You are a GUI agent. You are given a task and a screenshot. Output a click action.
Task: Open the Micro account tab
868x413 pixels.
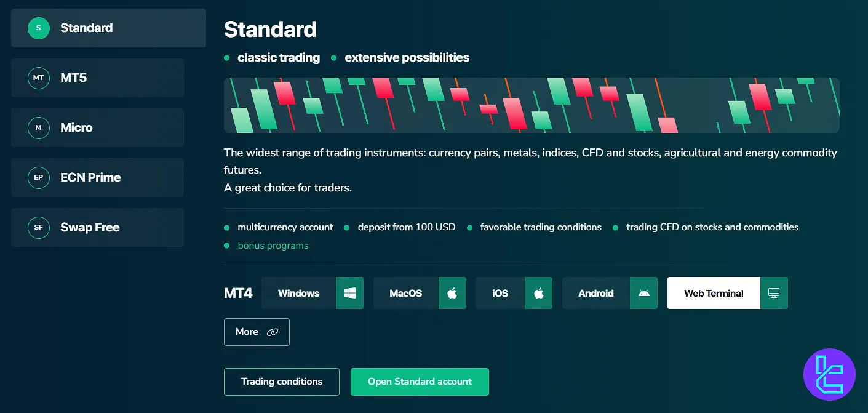coord(97,128)
